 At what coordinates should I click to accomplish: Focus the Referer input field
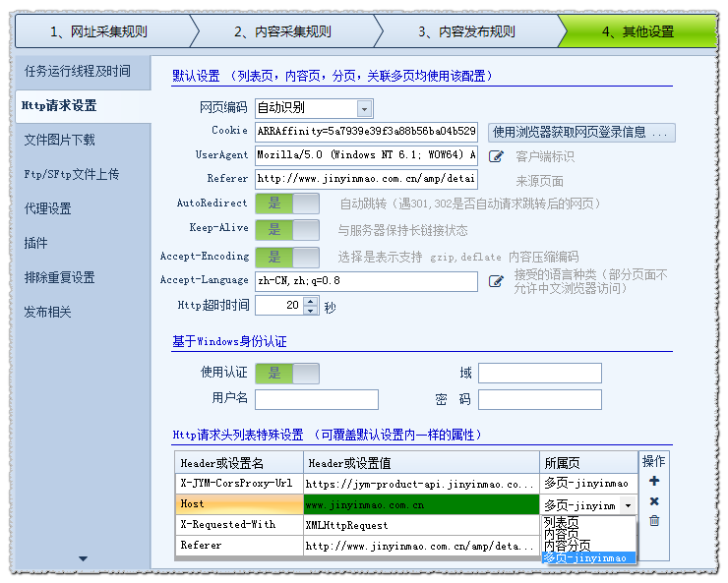coord(366,179)
